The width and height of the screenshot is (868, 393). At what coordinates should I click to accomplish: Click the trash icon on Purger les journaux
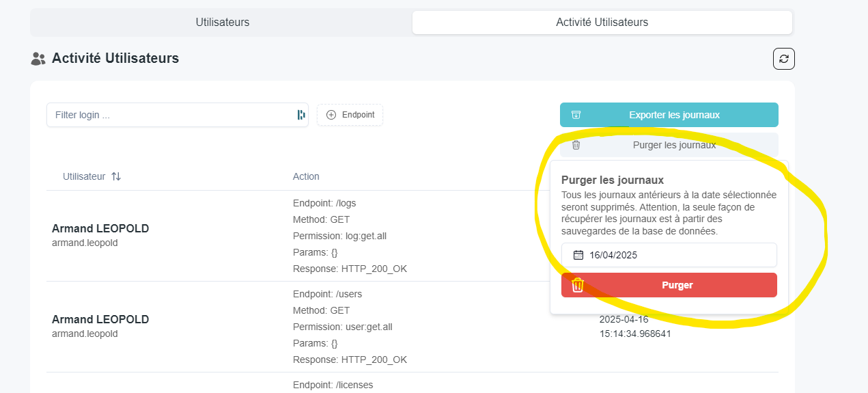pos(576,145)
